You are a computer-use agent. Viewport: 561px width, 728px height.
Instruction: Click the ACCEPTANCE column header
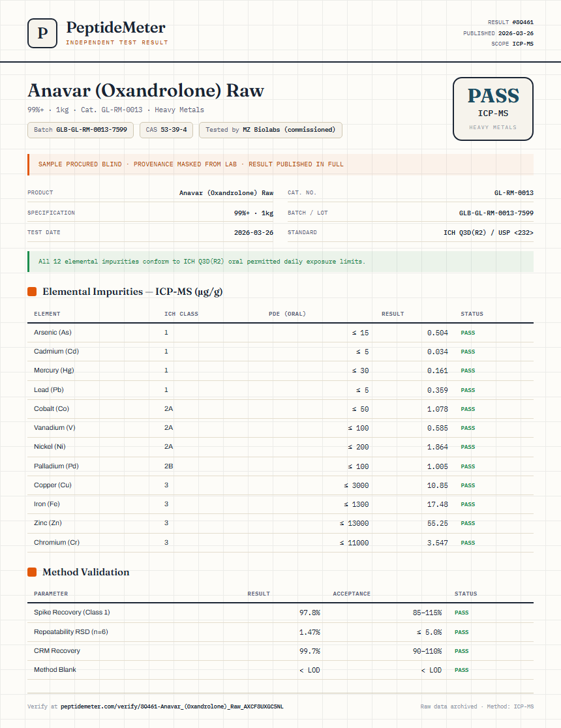click(352, 594)
